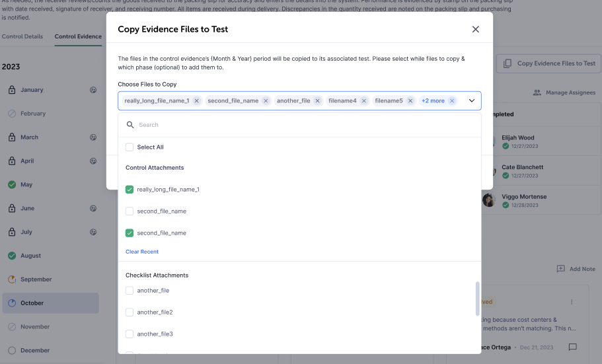Click the Add Note icon
The height and width of the screenshot is (364, 602).
[561, 269]
